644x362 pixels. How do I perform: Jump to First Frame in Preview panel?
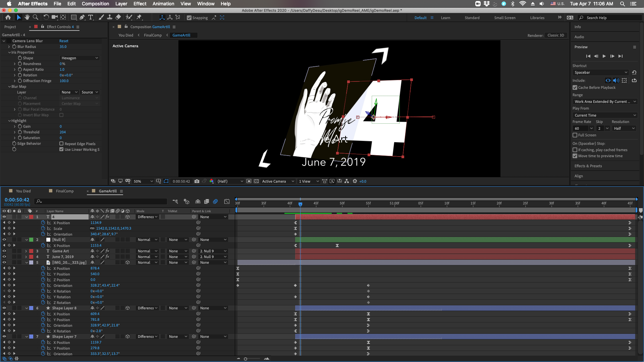tap(588, 56)
